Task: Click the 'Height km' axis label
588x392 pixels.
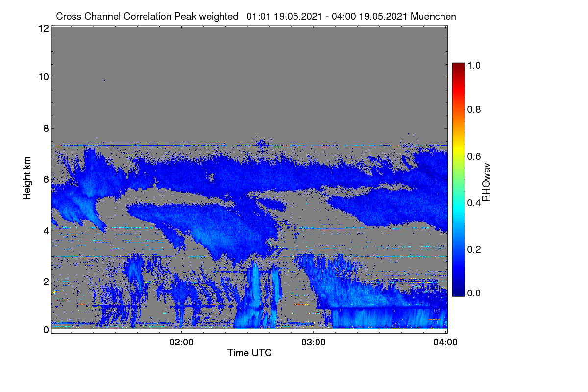Action: (x=27, y=178)
